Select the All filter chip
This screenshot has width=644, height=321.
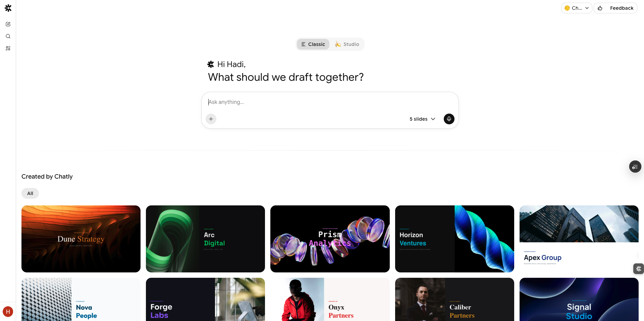(30, 193)
